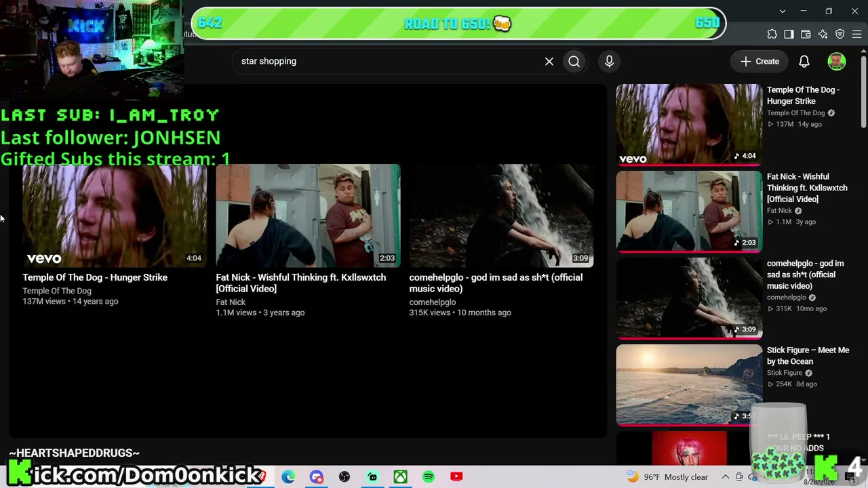Open OBS Studio from the taskbar
The width and height of the screenshot is (868, 488).
pos(344,476)
